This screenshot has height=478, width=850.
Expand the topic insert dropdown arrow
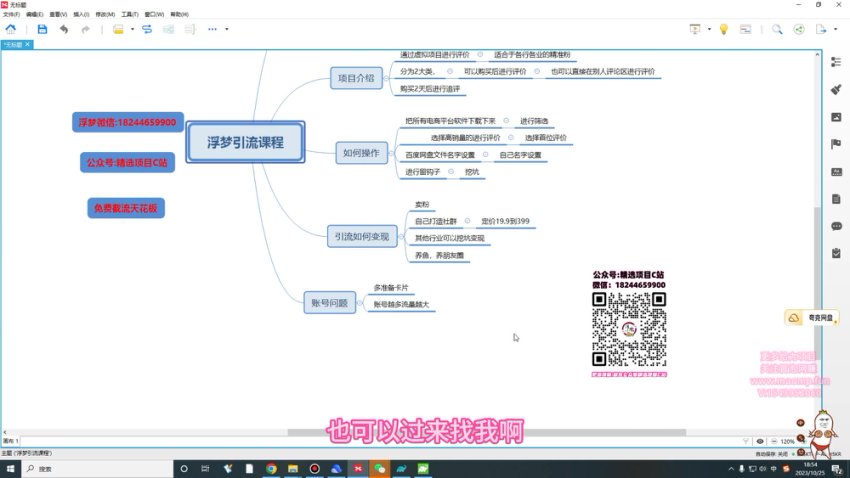coord(131,30)
